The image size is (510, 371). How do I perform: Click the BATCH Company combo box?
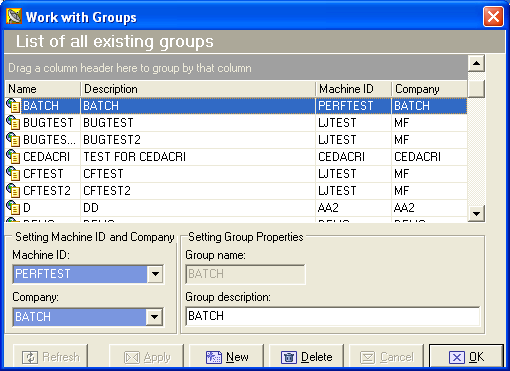point(88,317)
